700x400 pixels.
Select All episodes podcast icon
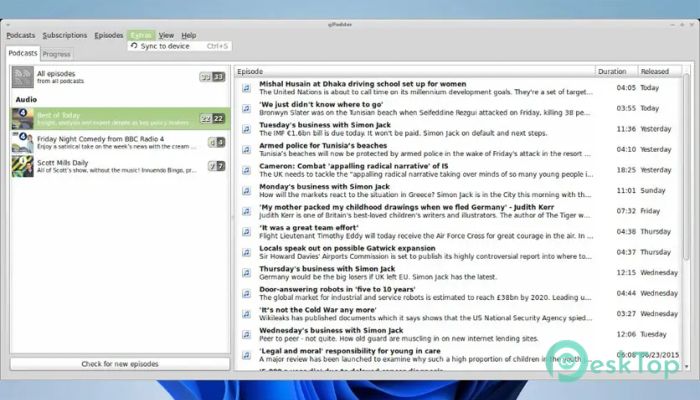click(x=22, y=77)
